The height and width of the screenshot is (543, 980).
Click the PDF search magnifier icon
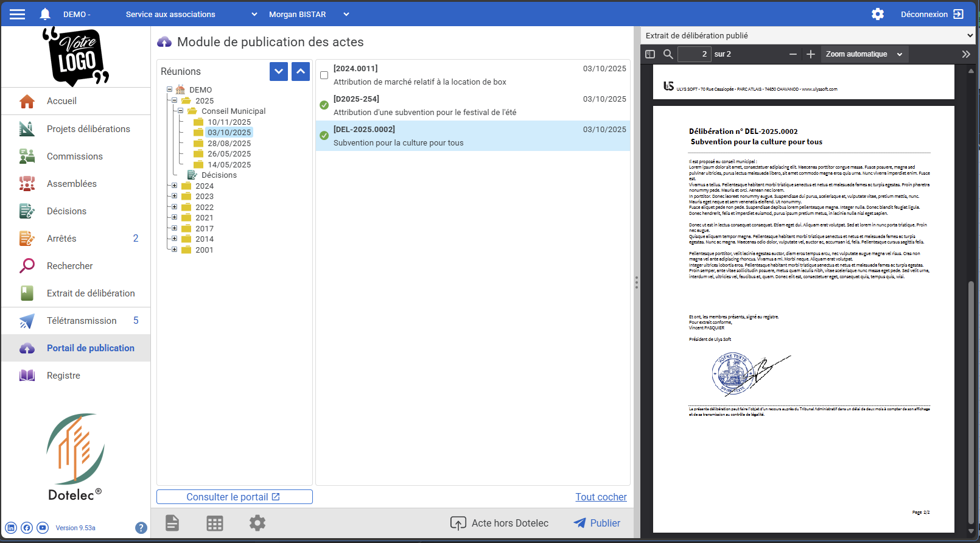point(668,54)
